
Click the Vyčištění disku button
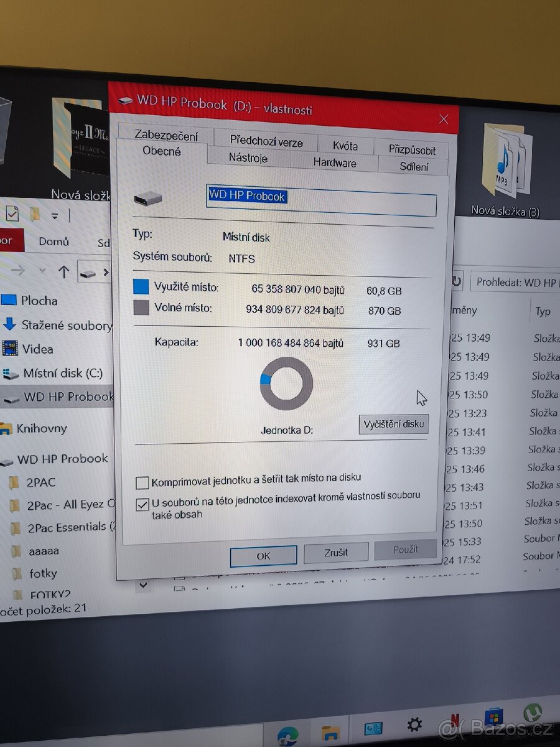[393, 423]
